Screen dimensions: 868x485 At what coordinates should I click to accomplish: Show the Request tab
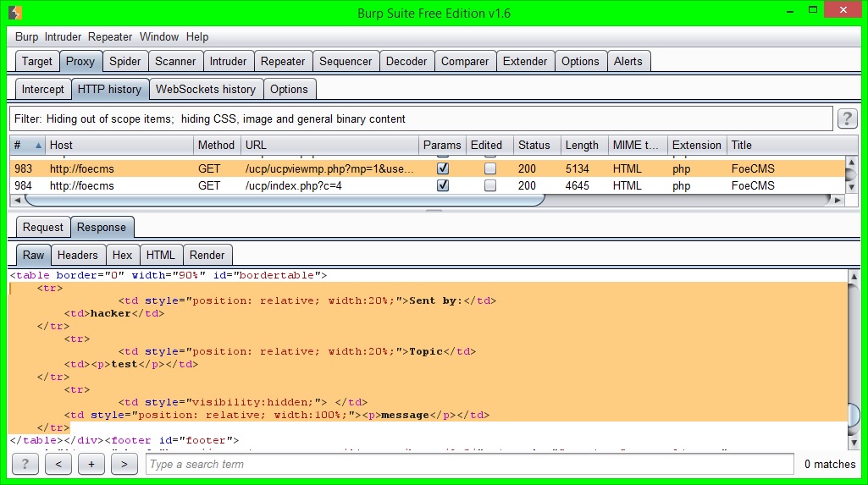pos(43,228)
